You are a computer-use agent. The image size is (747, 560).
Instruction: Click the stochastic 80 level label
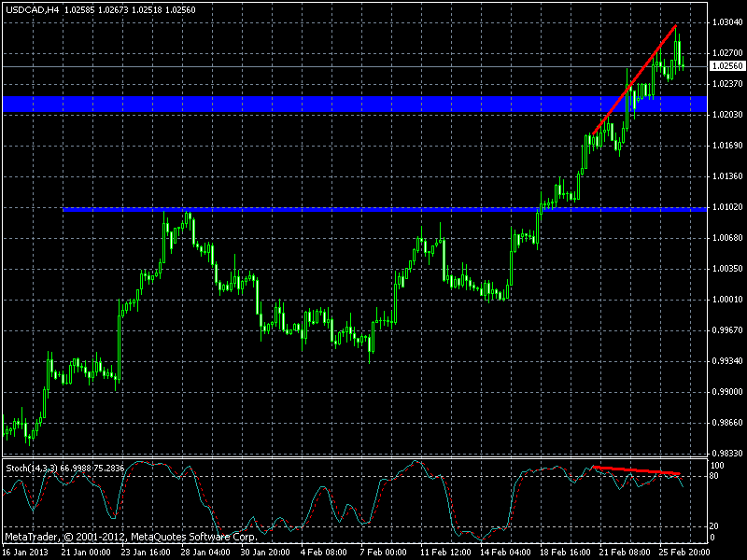715,476
